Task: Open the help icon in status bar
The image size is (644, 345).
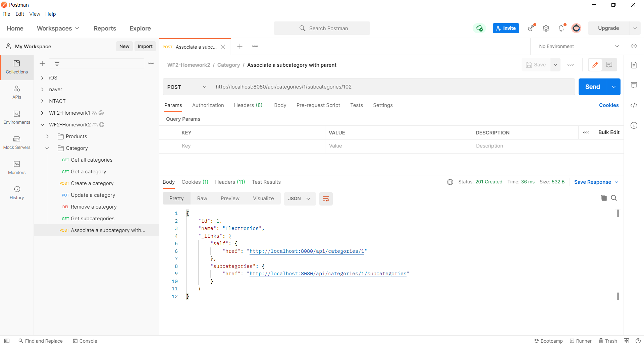Action: point(638,341)
